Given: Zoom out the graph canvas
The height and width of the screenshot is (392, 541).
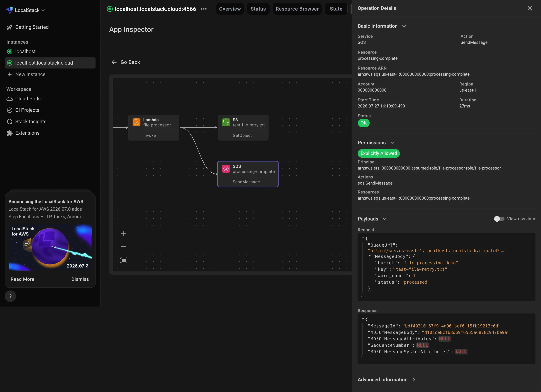Looking at the screenshot, I should pos(124,247).
